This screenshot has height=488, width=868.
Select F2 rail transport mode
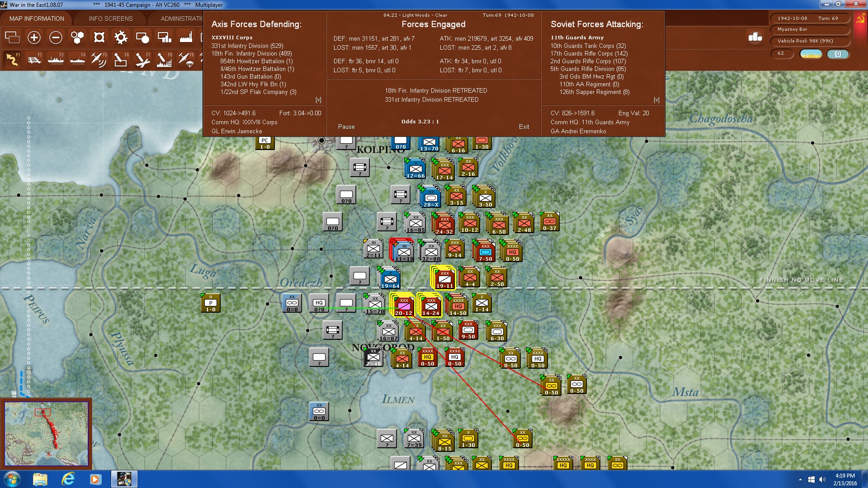pos(34,59)
